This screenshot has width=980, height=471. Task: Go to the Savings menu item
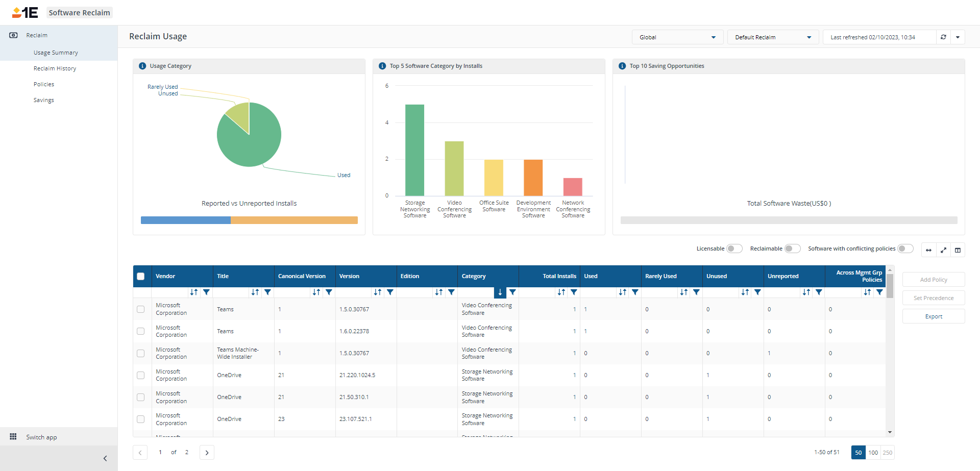(44, 100)
